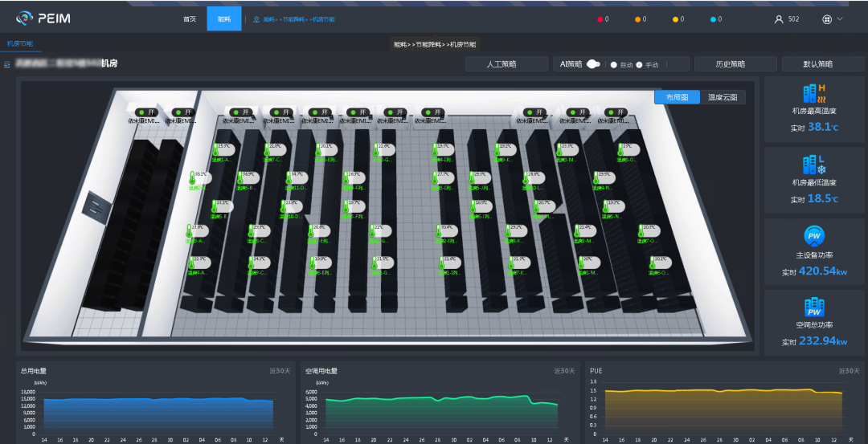Select the 自动 radio option
868x444 pixels.
(x=614, y=64)
